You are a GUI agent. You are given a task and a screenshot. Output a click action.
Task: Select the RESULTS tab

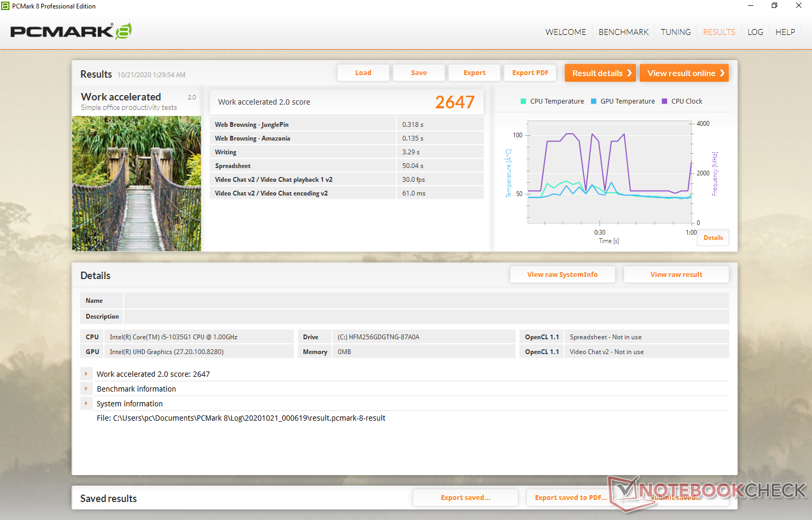(x=719, y=32)
